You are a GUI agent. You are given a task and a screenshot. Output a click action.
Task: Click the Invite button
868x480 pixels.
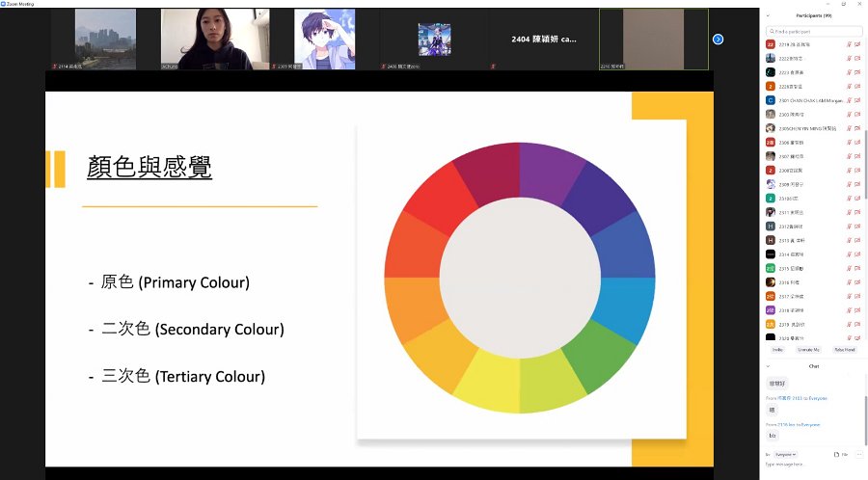pos(777,350)
